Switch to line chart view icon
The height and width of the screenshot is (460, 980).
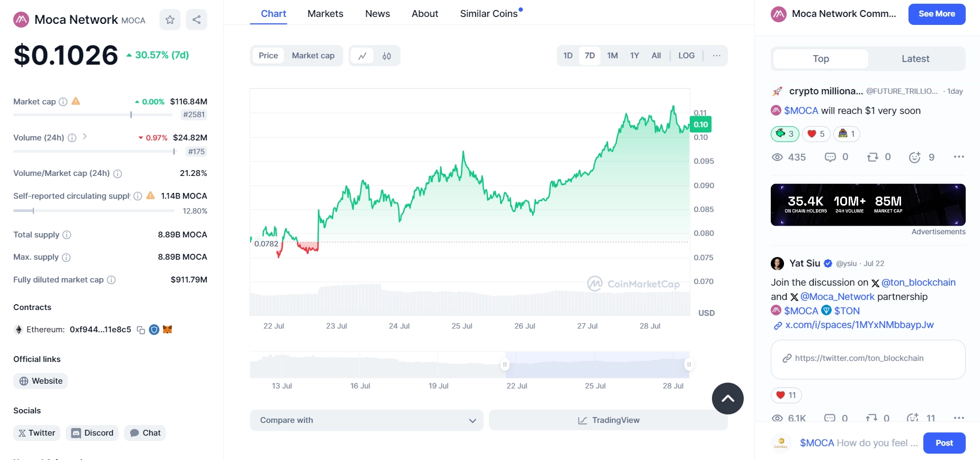[362, 56]
